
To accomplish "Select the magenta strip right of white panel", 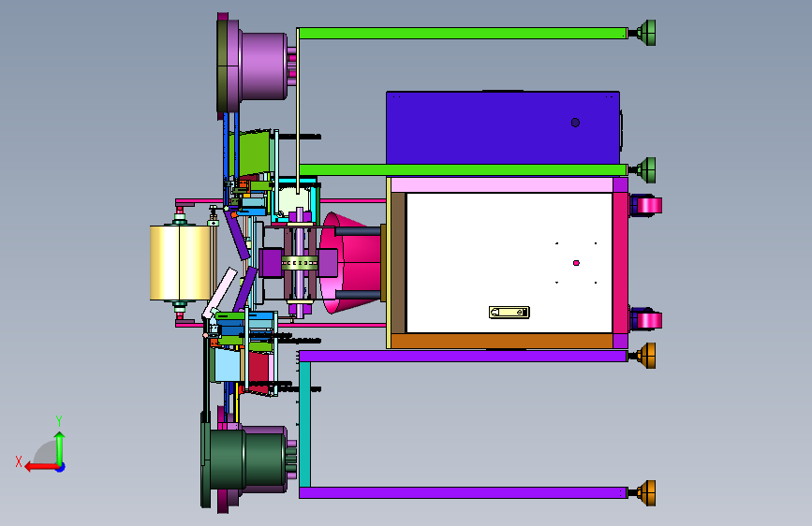I will click(x=620, y=263).
